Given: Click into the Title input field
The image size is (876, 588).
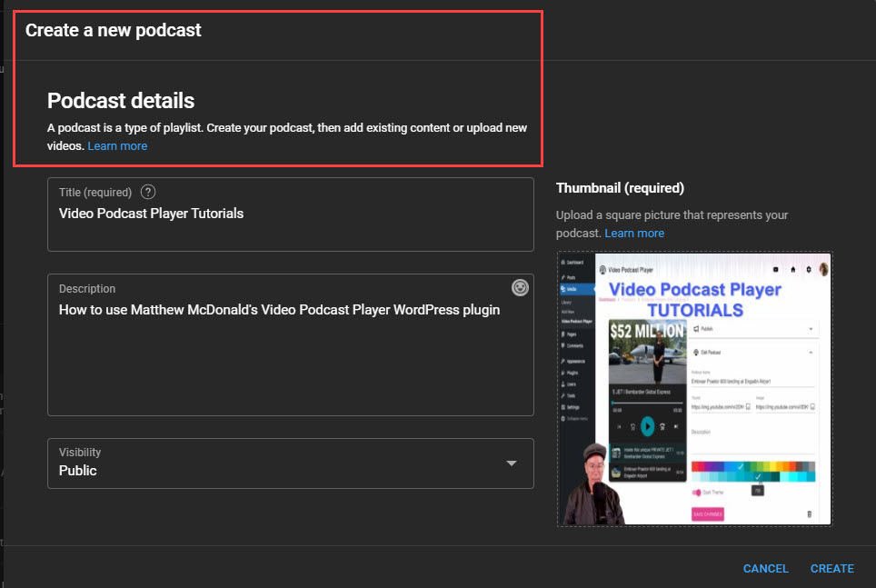Looking at the screenshot, I should [291, 214].
